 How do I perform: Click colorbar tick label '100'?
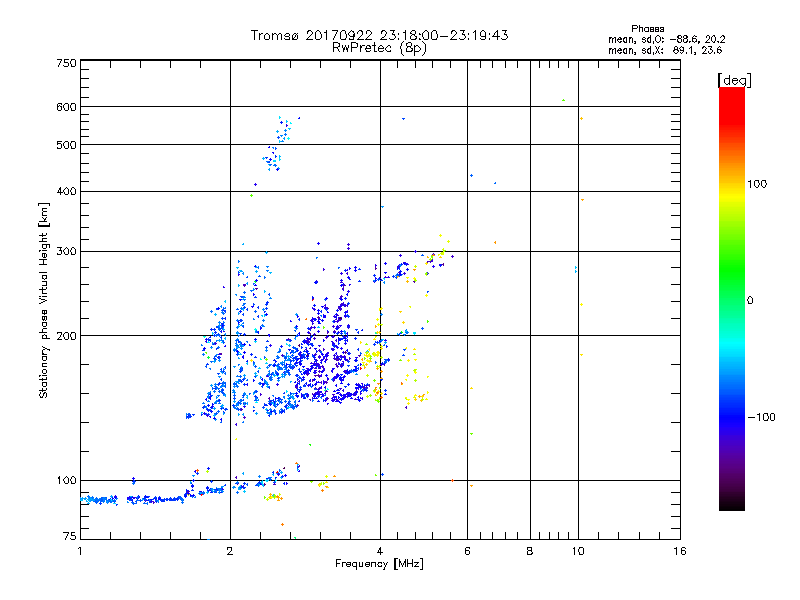(757, 184)
